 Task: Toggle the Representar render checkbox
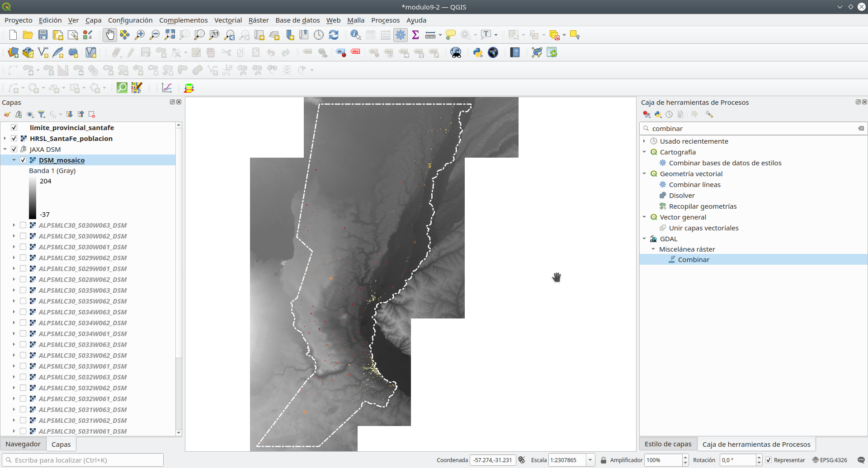pyautogui.click(x=769, y=460)
